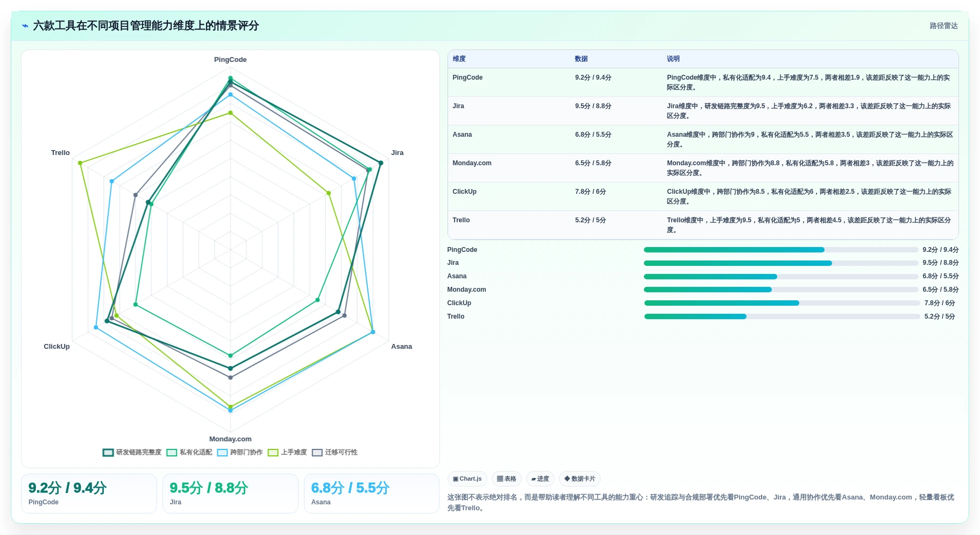The image size is (980, 535).
Task: Toggle 跨部门协作 legend series
Action: point(240,452)
